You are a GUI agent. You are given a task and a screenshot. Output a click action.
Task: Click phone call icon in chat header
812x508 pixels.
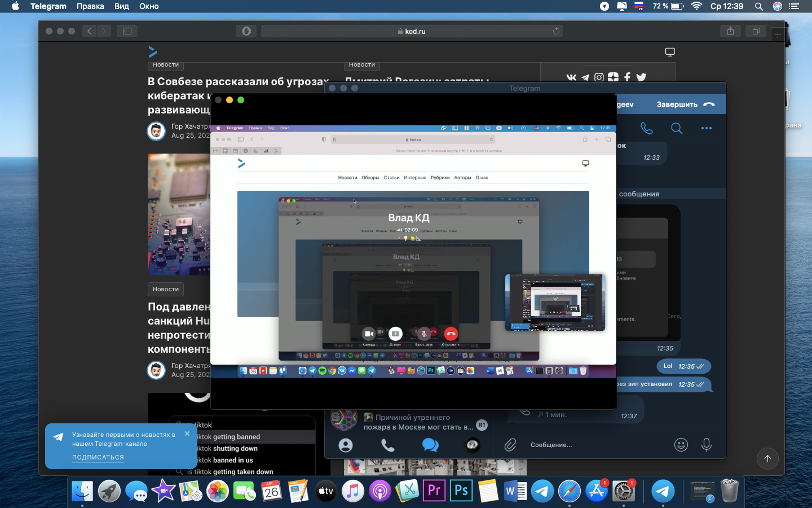pos(647,128)
